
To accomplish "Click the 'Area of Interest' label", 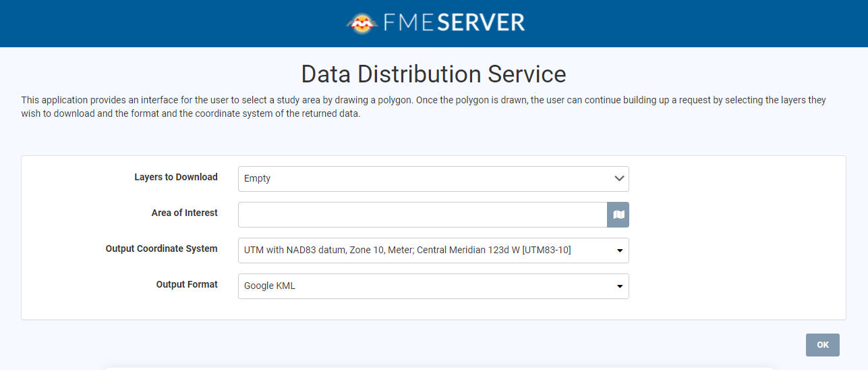I will coord(184,213).
